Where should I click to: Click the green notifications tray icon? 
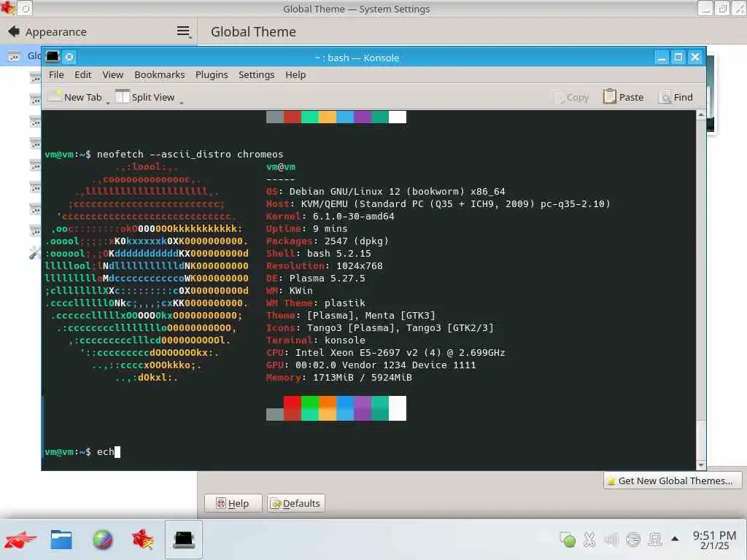coord(568,539)
